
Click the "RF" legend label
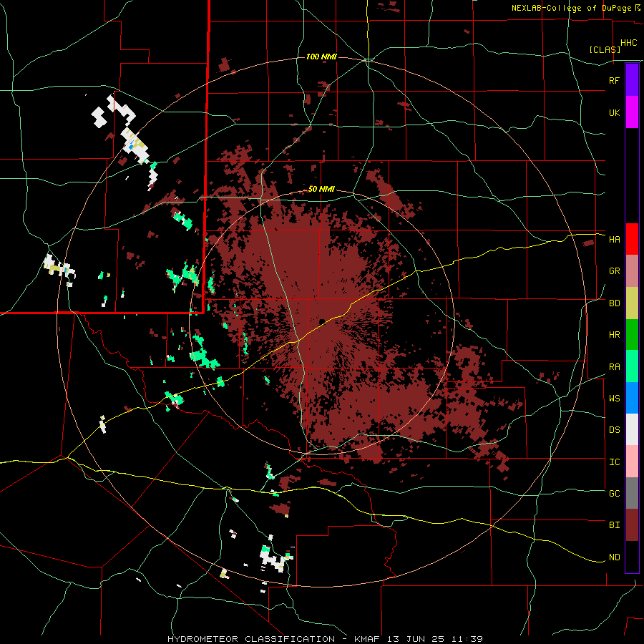[614, 80]
